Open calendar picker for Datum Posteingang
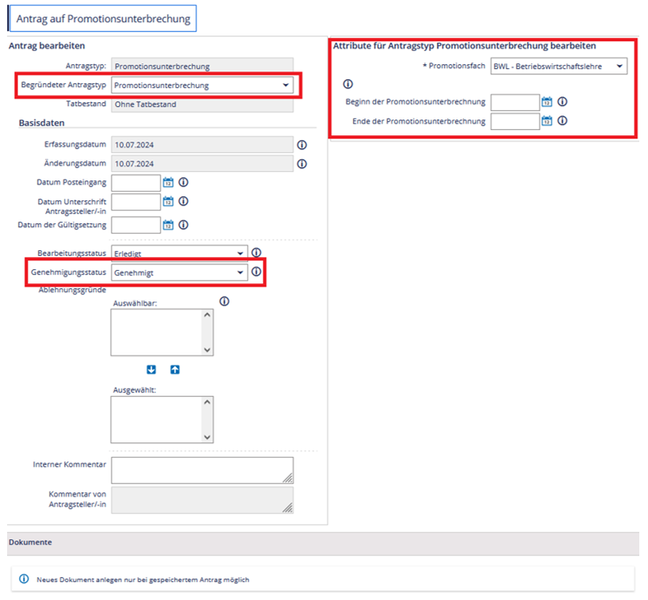The width and height of the screenshot is (648, 600). tap(169, 183)
